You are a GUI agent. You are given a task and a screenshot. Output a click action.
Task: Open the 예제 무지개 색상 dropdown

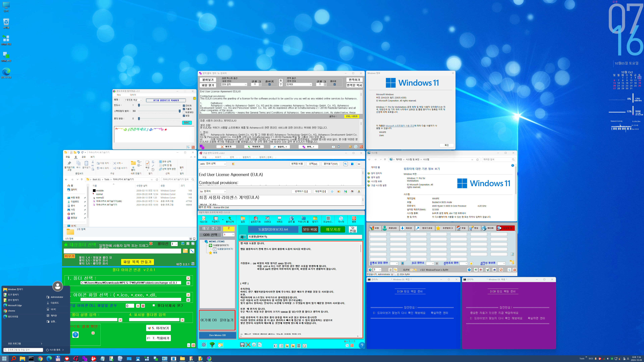(133, 100)
